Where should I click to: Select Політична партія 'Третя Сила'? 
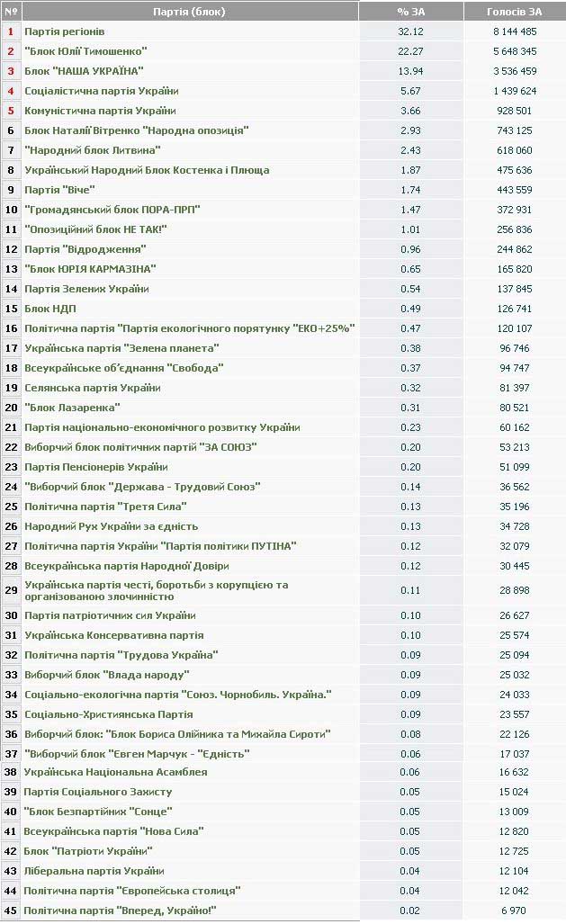[x=105, y=507]
